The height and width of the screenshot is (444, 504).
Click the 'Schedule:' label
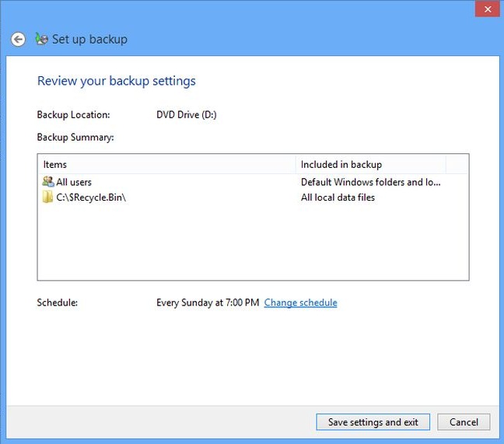click(x=58, y=302)
